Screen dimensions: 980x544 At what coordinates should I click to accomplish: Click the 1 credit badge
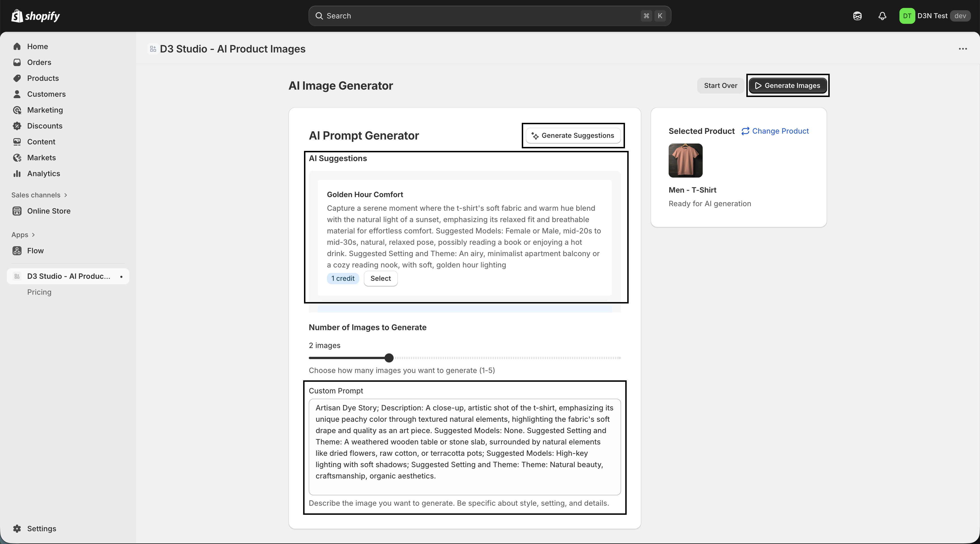343,279
